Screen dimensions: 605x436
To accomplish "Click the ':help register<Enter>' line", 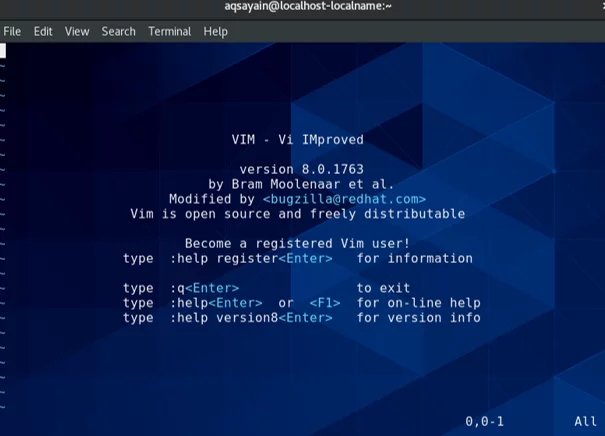I will coord(251,258).
